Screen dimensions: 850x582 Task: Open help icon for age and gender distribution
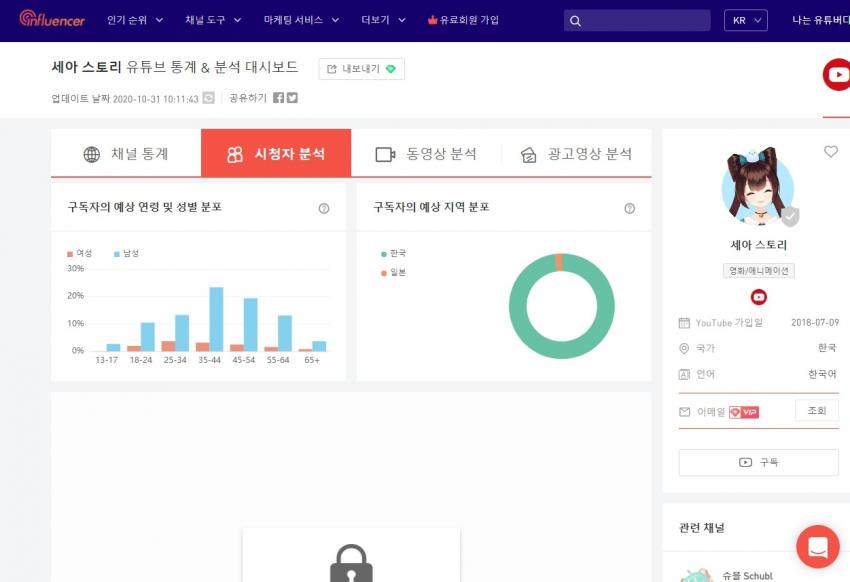click(324, 208)
